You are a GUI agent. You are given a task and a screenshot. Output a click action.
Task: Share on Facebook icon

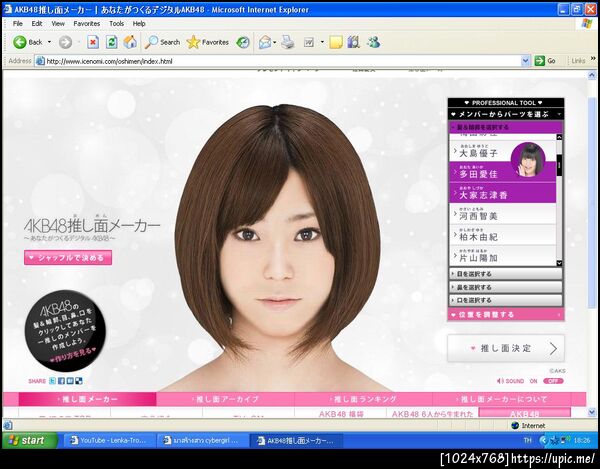61,381
